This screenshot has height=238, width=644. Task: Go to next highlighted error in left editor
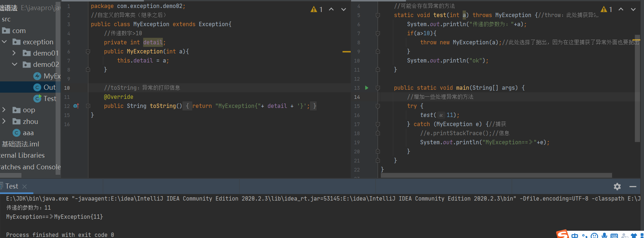[343, 9]
